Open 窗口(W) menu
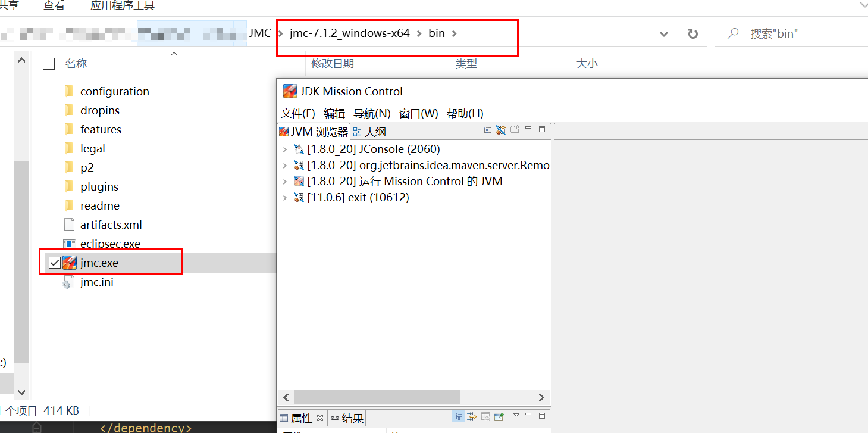 (x=419, y=113)
